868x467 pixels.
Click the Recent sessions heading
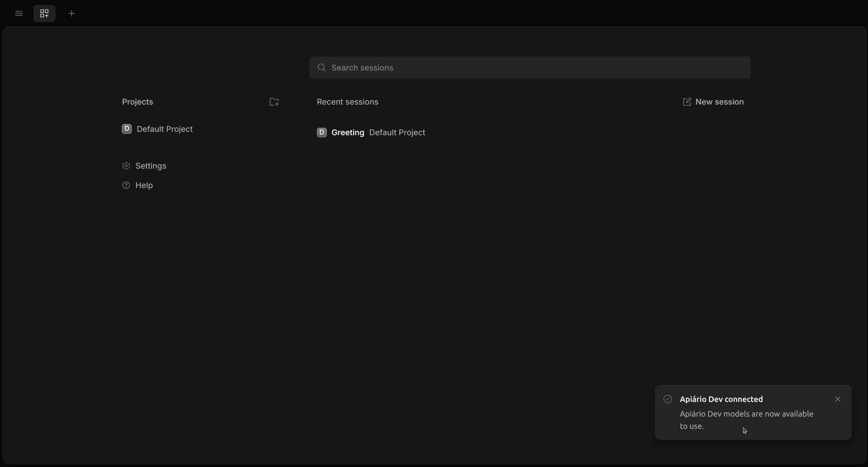click(348, 102)
